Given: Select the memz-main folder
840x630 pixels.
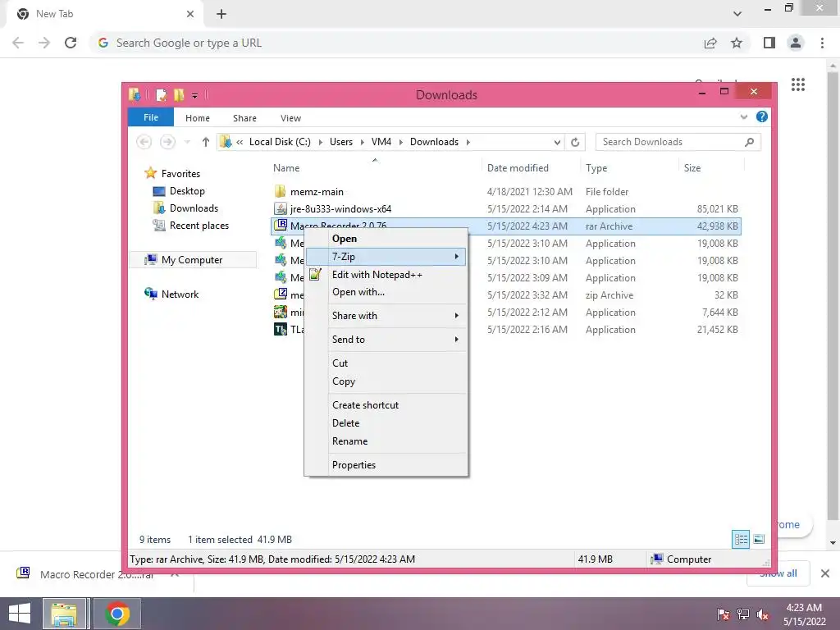Looking at the screenshot, I should pyautogui.click(x=317, y=192).
